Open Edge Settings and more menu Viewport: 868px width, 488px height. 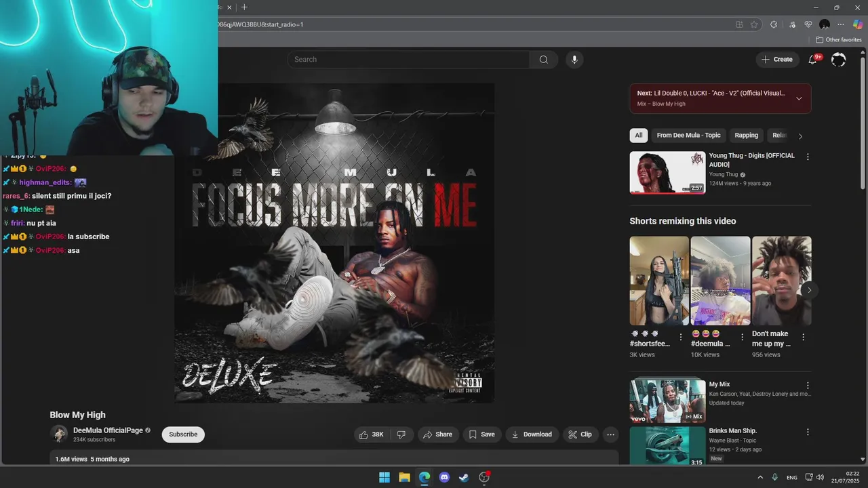click(x=841, y=24)
